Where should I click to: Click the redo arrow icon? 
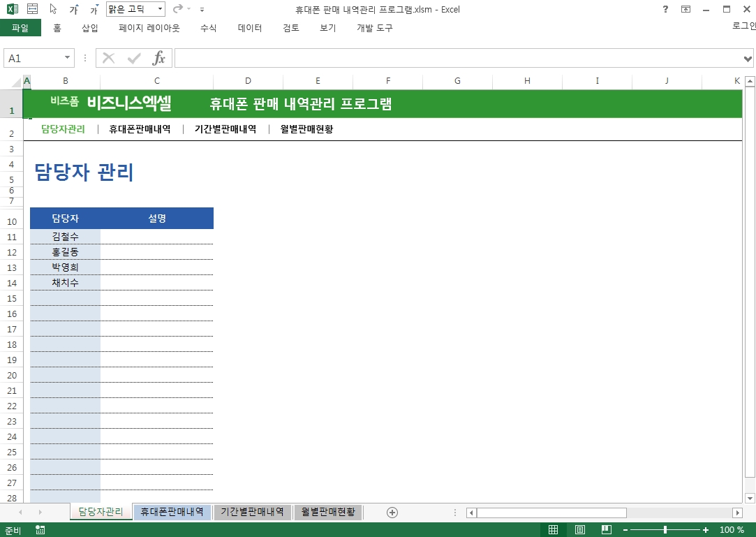click(178, 8)
